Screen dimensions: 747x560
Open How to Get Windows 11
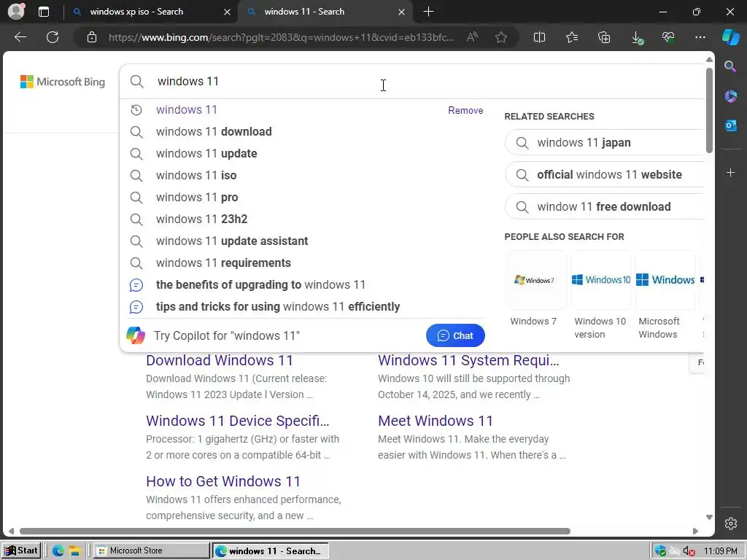[223, 481]
